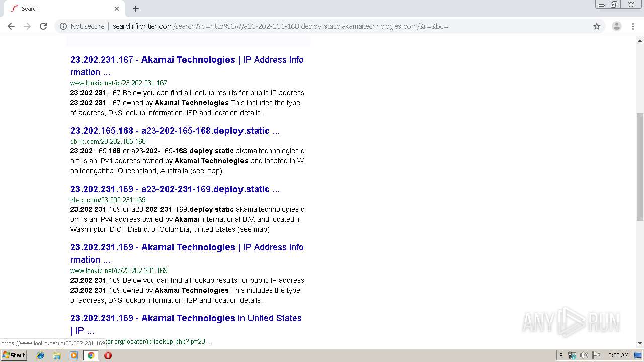Open the Windows Start menu

[x=14, y=355]
